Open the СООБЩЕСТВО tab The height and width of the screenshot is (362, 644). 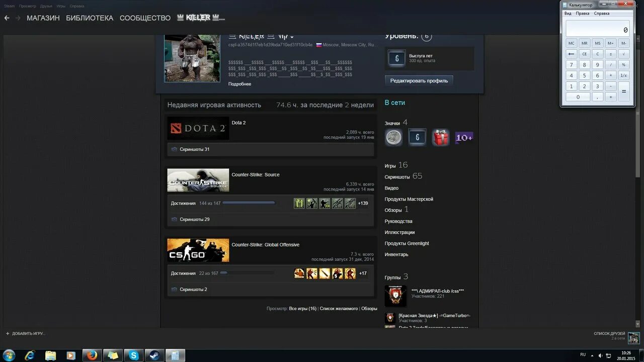145,18
